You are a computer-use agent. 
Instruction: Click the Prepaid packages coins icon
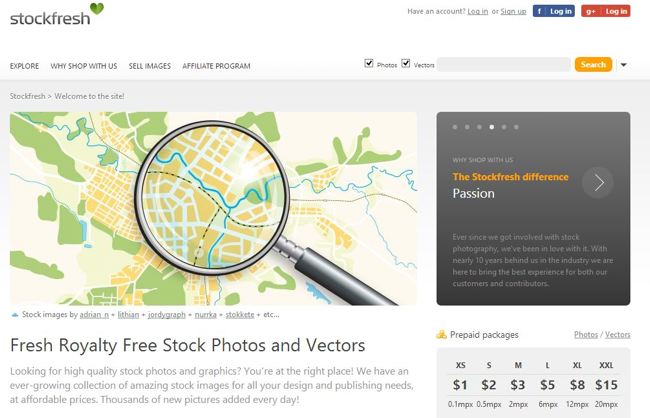(442, 335)
